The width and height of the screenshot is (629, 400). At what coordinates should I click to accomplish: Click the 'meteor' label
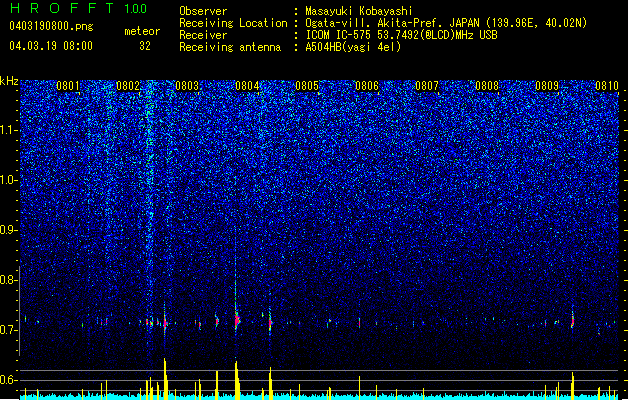click(142, 31)
